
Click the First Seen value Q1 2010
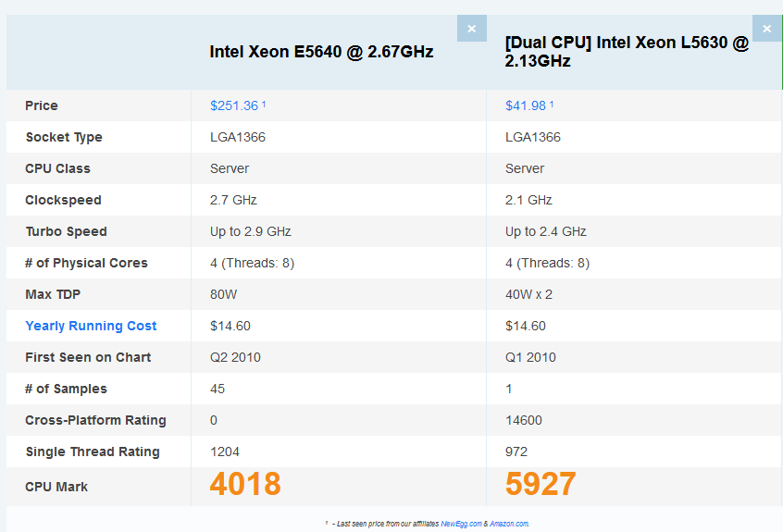click(x=530, y=357)
